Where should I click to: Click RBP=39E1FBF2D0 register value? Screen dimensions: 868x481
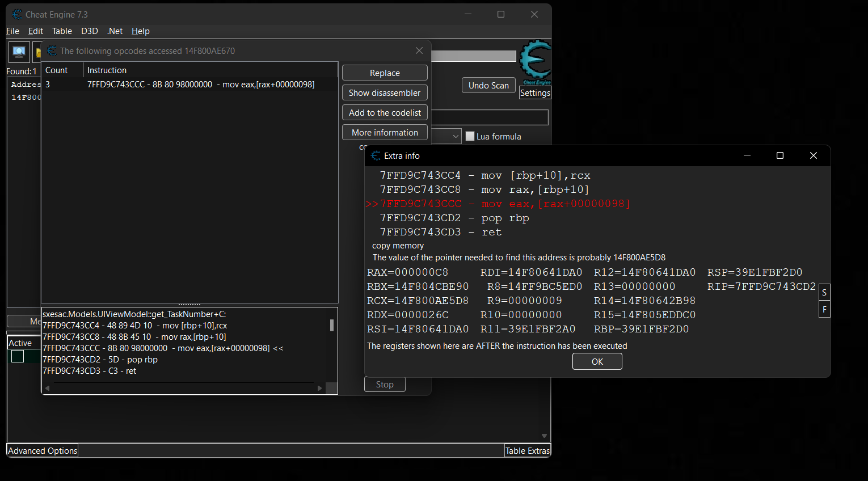pyautogui.click(x=641, y=329)
